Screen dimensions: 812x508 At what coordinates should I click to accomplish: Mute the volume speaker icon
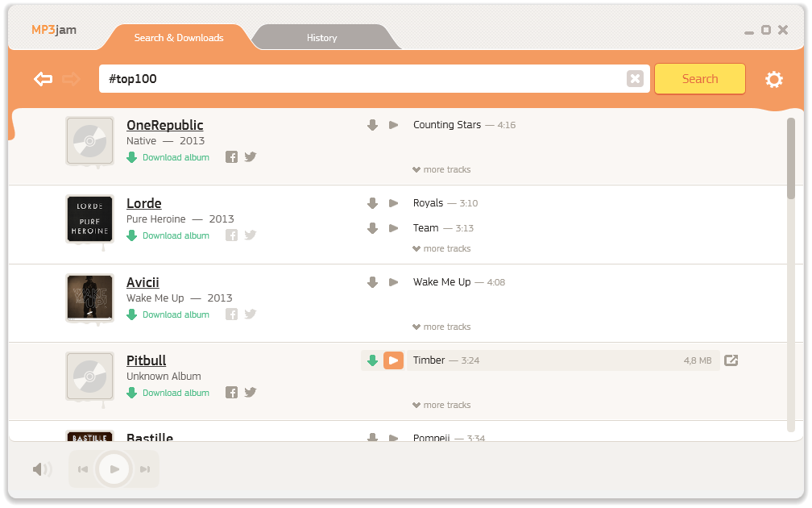click(x=42, y=469)
